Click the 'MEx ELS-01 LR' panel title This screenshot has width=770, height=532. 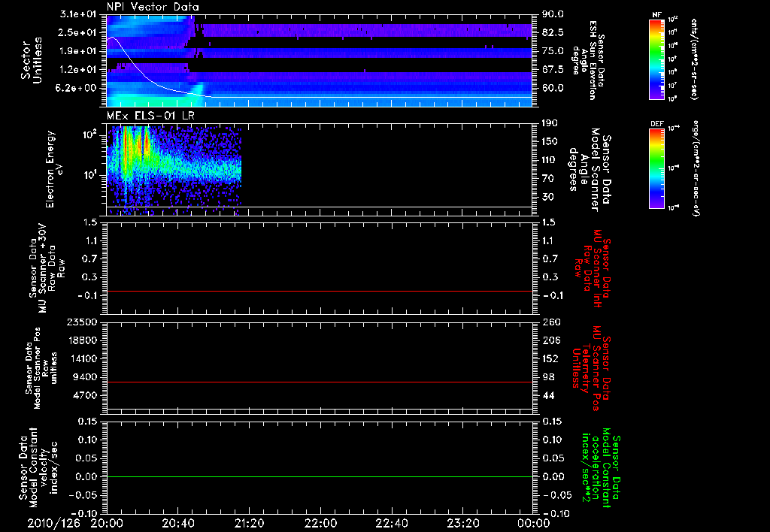coord(150,116)
